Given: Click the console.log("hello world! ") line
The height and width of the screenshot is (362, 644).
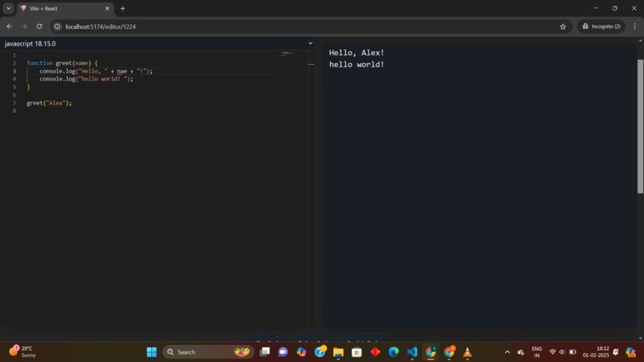Looking at the screenshot, I should click(86, 79).
